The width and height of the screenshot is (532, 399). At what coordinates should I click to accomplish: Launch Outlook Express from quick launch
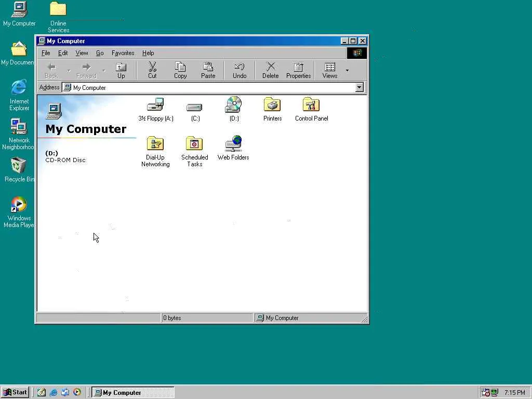(65, 393)
